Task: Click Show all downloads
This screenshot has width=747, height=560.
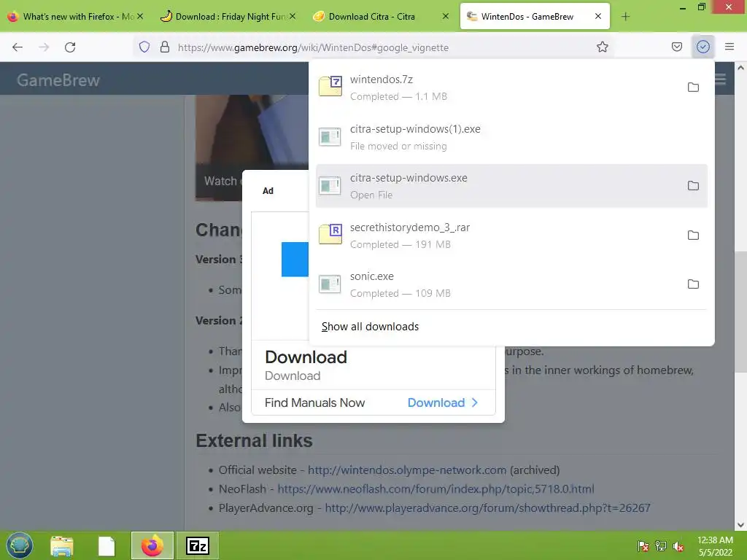Action: click(370, 327)
